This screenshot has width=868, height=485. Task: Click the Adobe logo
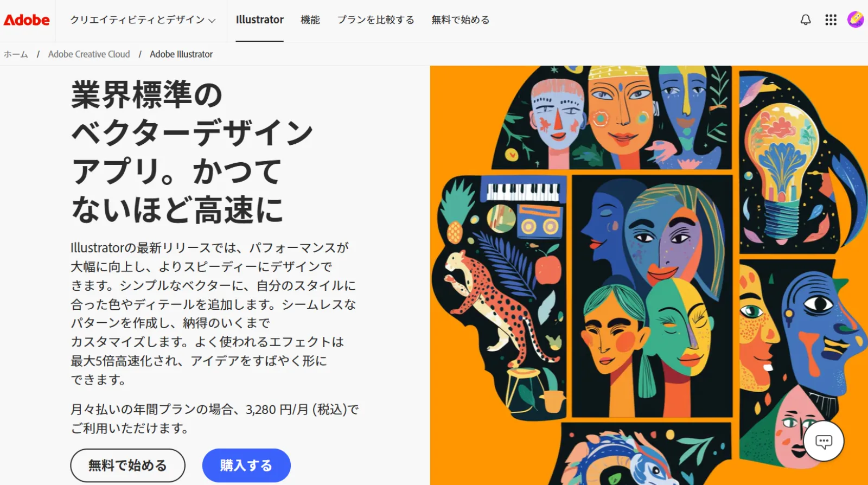(27, 20)
